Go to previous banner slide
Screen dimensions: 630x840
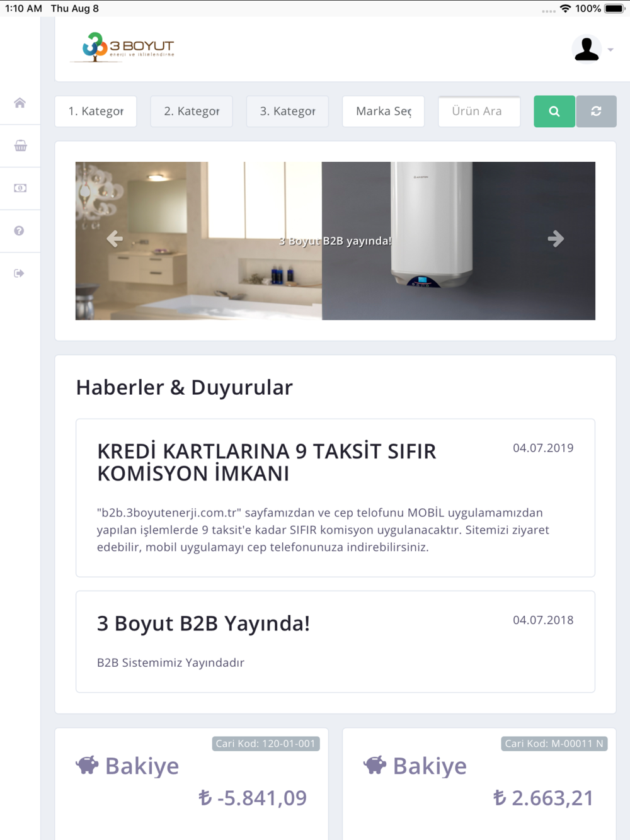click(115, 239)
